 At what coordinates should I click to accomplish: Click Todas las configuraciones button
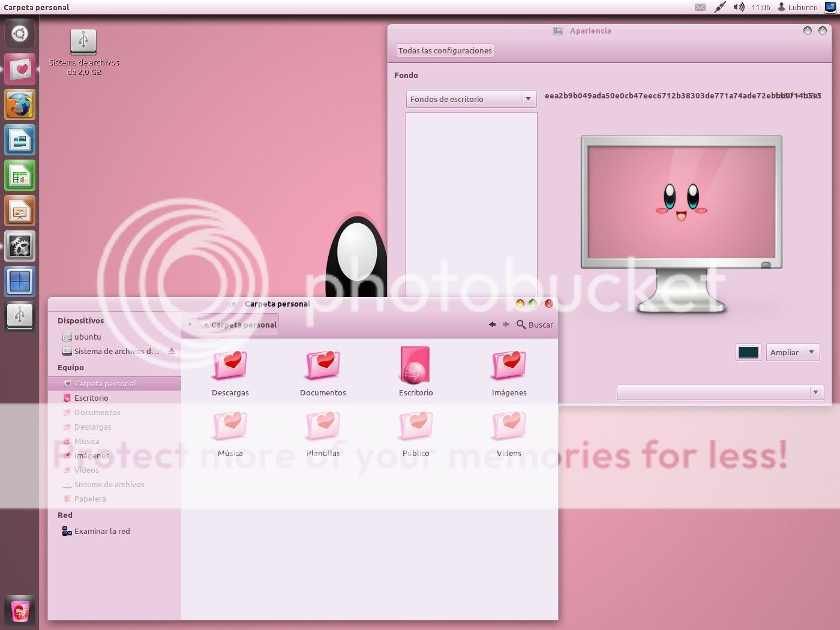[x=445, y=50]
